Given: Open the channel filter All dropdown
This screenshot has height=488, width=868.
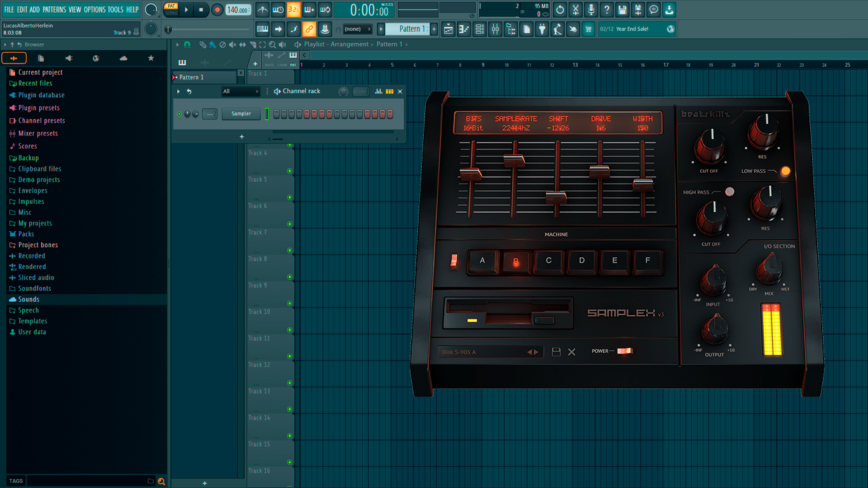Looking at the screenshot, I should pyautogui.click(x=240, y=91).
